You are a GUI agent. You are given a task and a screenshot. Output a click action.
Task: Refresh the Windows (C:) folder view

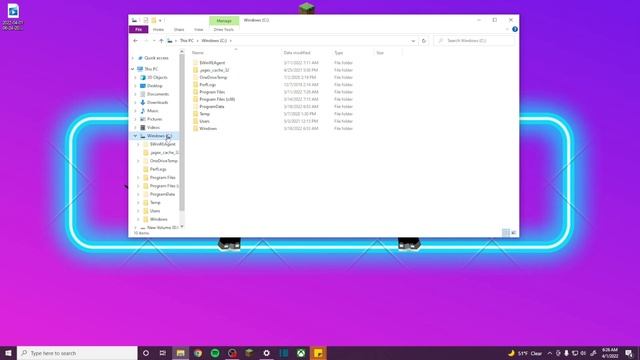[x=424, y=41]
